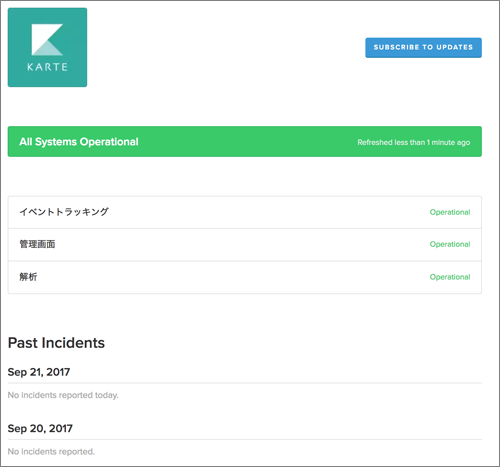Click 'No incidents reported.' under Sep 20
The image size is (500, 467).
click(51, 452)
